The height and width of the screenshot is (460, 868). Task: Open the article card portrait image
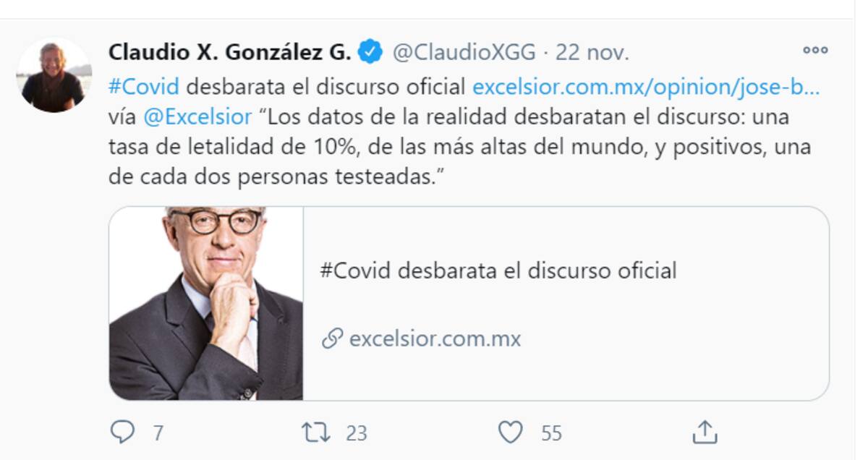(x=206, y=304)
